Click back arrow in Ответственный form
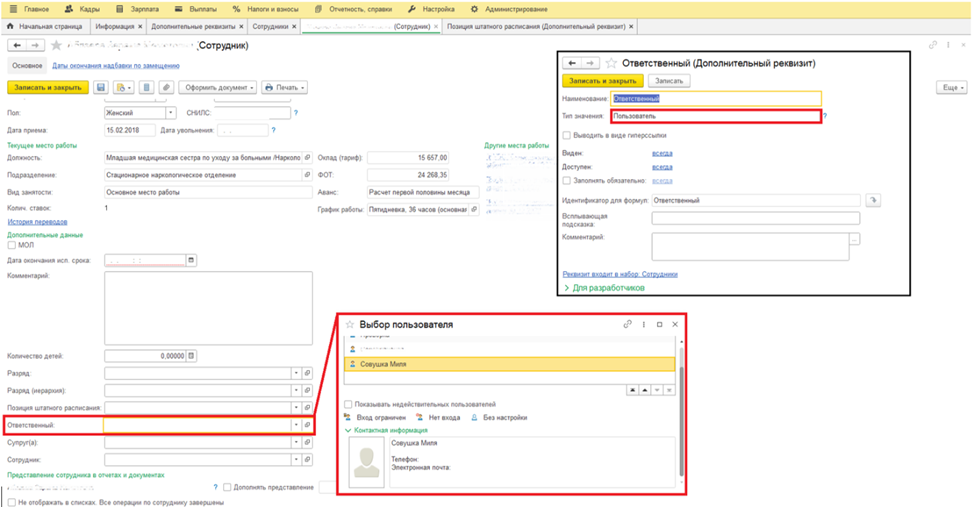 tap(572, 63)
